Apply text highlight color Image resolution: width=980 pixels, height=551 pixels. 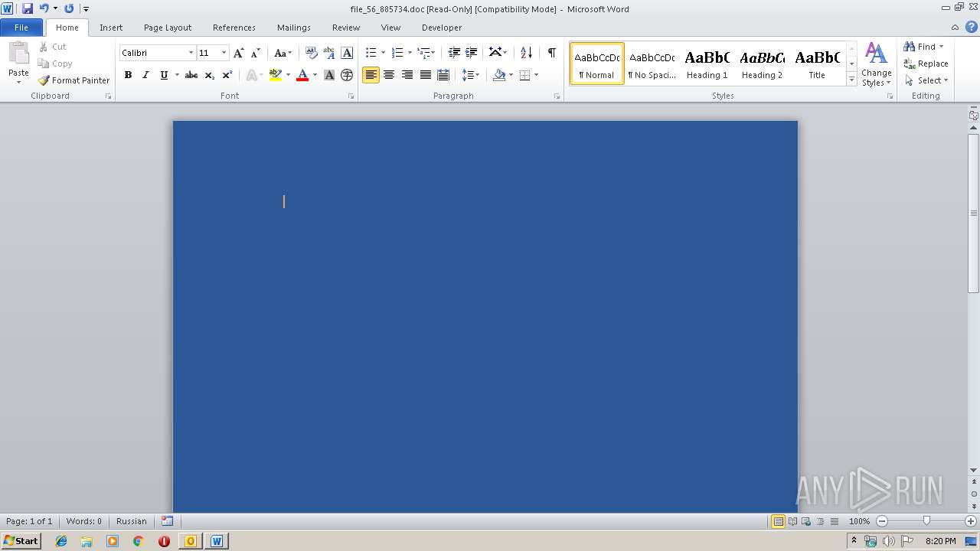(276, 75)
